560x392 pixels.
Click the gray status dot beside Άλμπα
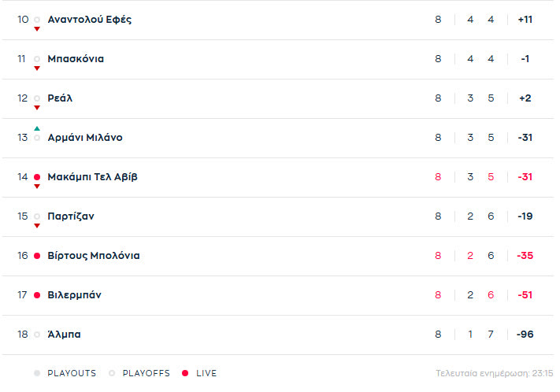click(37, 335)
